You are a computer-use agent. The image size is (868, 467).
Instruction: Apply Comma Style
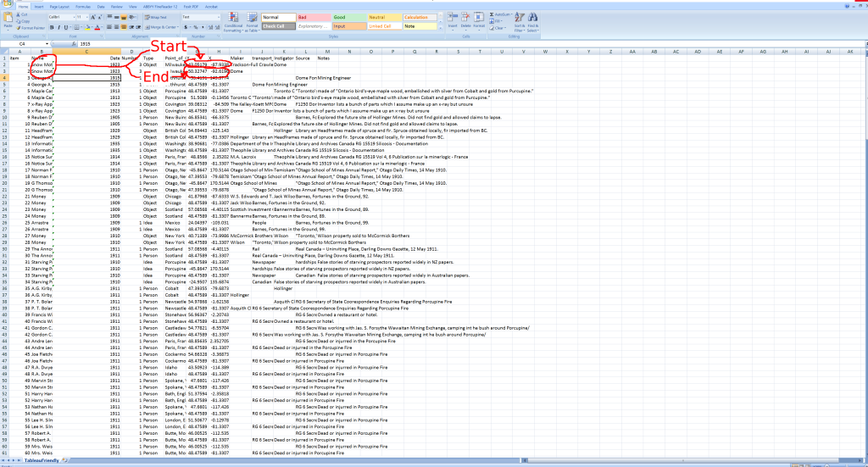[x=203, y=27]
